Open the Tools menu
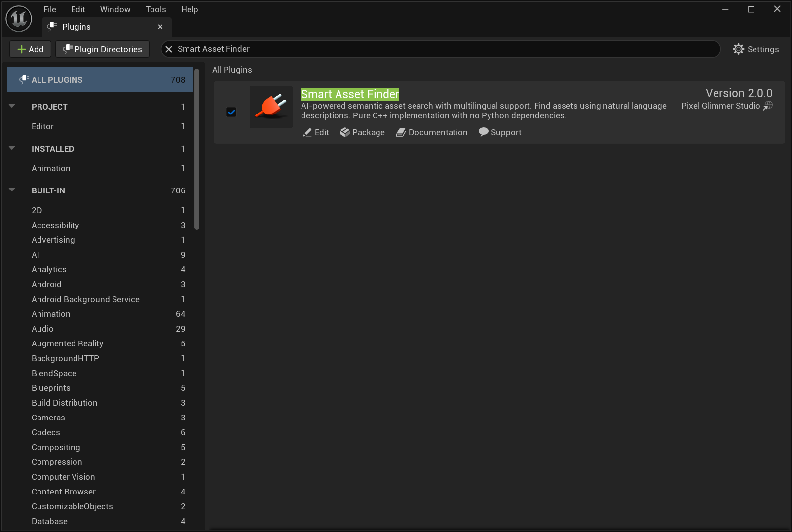Viewport: 792px width, 532px height. [x=156, y=9]
